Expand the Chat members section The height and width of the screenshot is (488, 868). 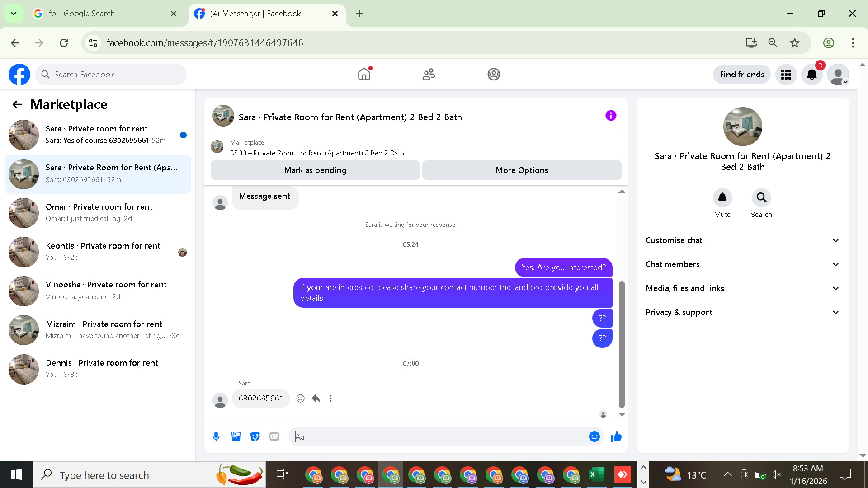point(742,264)
